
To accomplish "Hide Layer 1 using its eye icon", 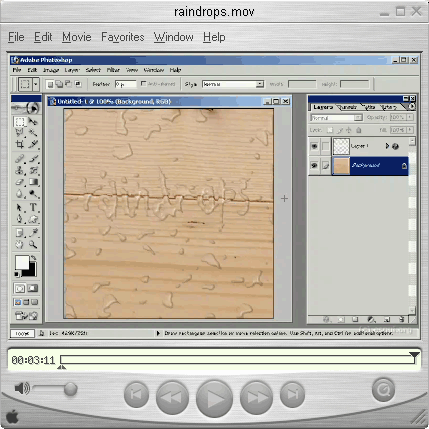I will tap(314, 146).
